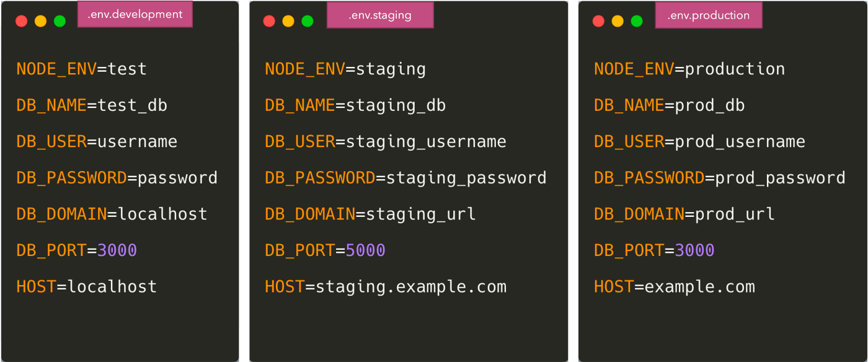This screenshot has height=362, width=868.
Task: Click the green zoom icon on staging window
Action: (308, 20)
